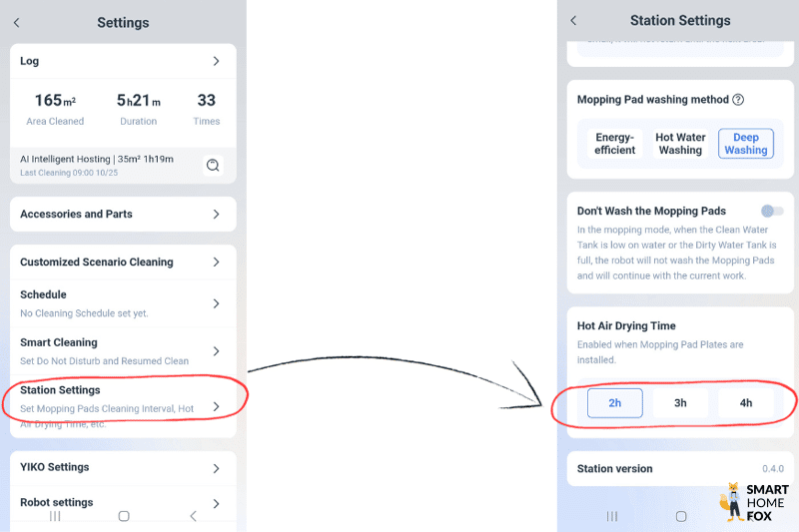The height and width of the screenshot is (532, 799).
Task: Tap Android back button on left phone
Action: [193, 516]
